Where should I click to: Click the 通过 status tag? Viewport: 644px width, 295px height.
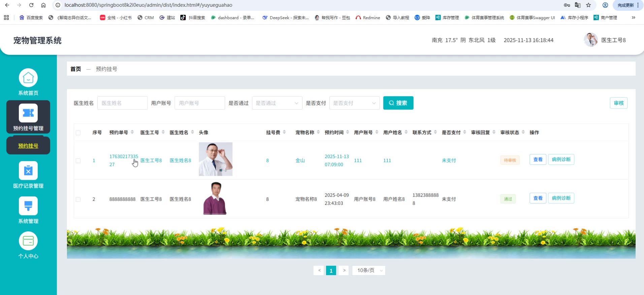tap(508, 199)
